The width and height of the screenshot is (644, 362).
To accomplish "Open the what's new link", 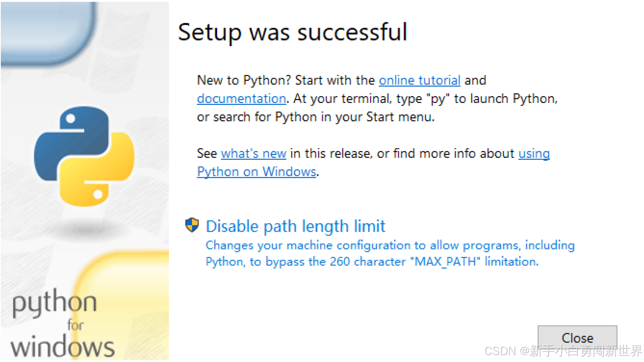I will click(x=253, y=153).
